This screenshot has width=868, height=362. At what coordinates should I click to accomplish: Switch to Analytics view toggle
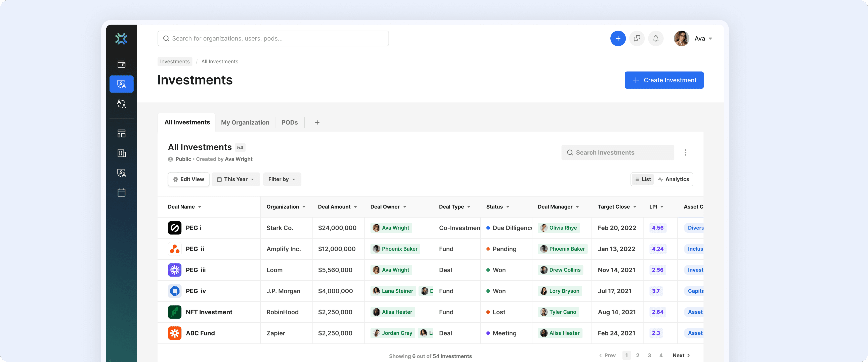tap(673, 179)
